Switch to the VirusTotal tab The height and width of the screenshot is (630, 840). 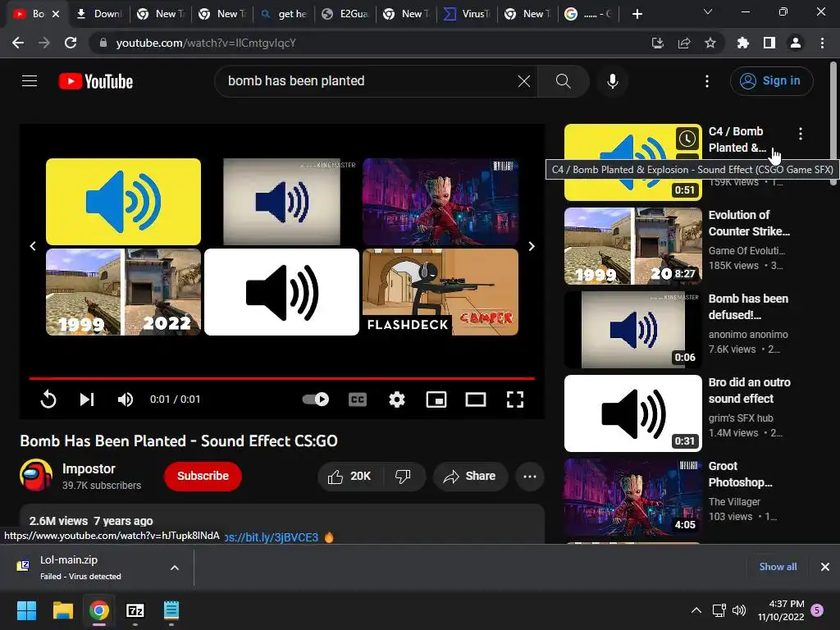pos(468,14)
